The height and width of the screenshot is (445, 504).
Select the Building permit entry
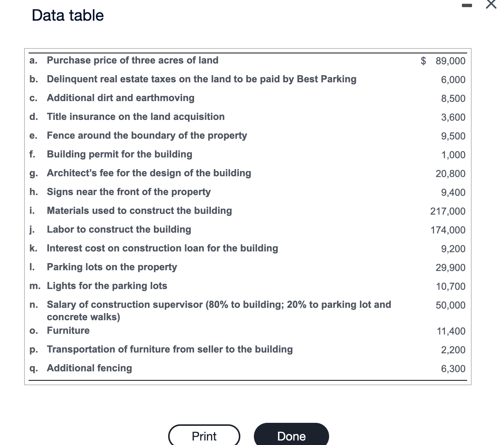click(119, 154)
